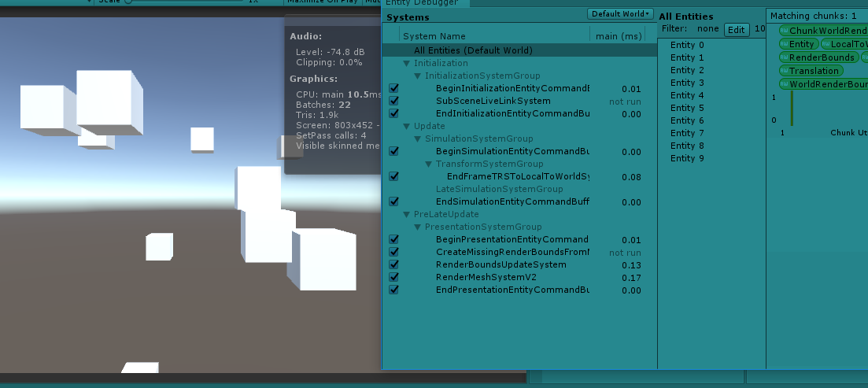This screenshot has height=388, width=868.
Task: Click the chunk utilization histogram bar
Action: (792, 109)
